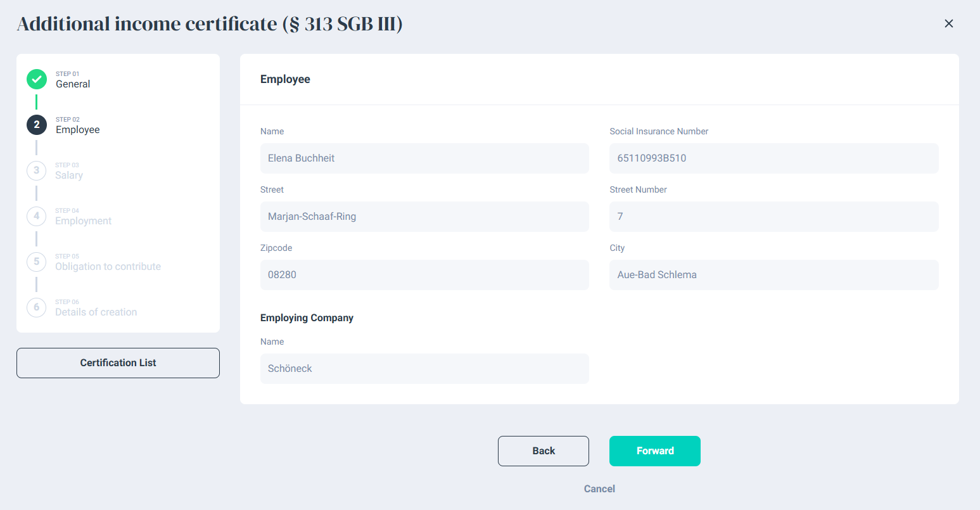
Task: Open the Certification List
Action: pos(118,363)
